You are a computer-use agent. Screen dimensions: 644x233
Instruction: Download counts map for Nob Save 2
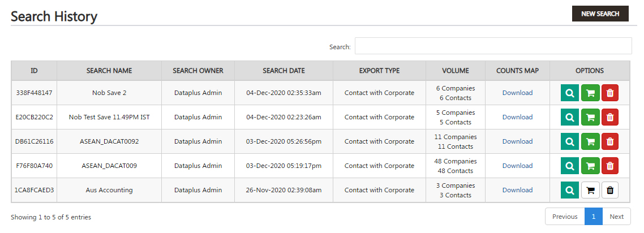tap(517, 93)
